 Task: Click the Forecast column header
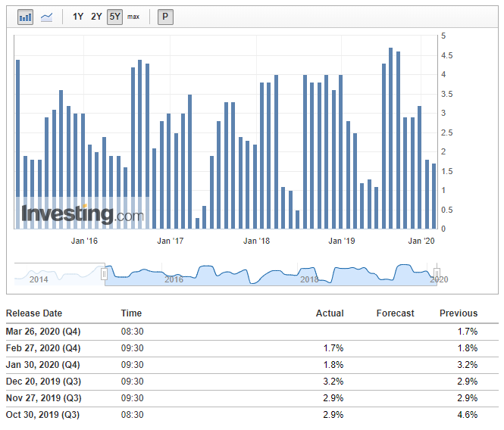click(x=396, y=313)
